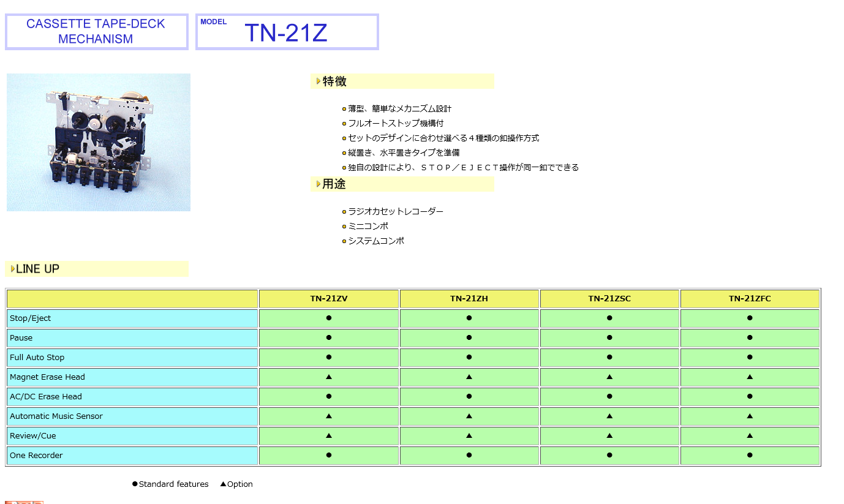Select the text 薄型、簡単なメカニズム設計
The width and height of the screenshot is (844, 504).
point(400,108)
